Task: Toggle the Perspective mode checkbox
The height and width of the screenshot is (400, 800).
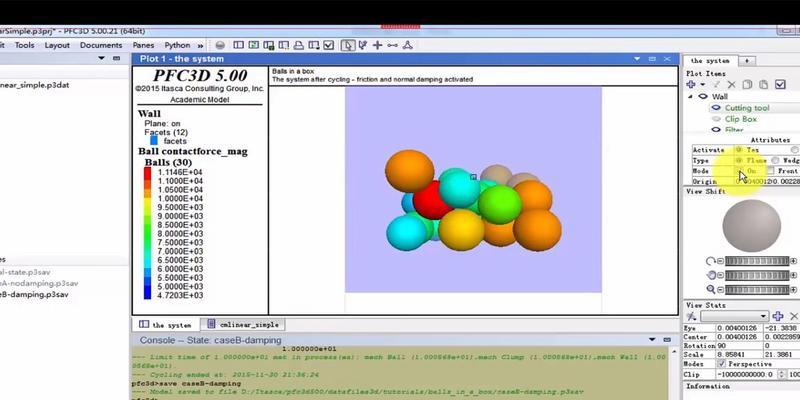Action: [x=721, y=364]
